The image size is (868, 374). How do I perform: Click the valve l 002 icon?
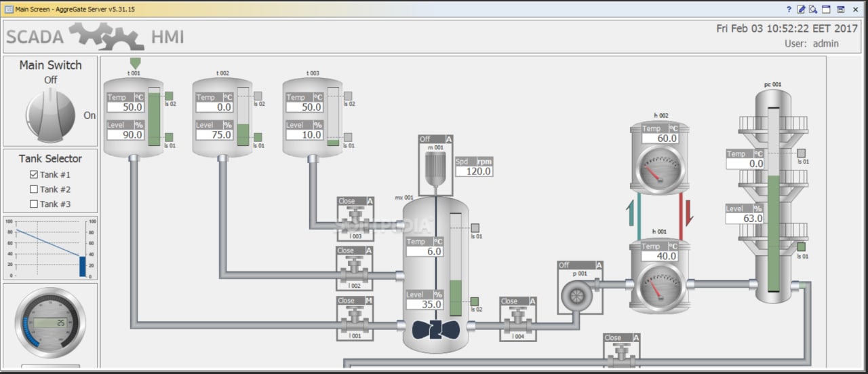click(355, 271)
